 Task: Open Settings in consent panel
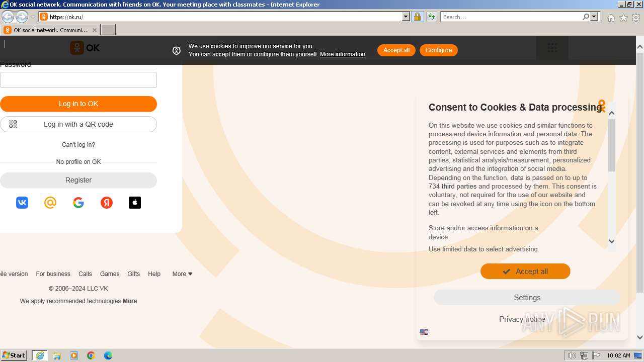(x=527, y=298)
